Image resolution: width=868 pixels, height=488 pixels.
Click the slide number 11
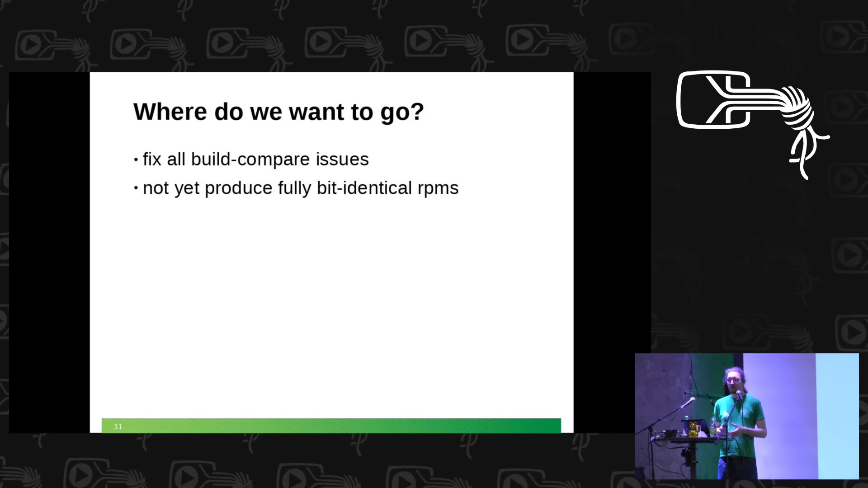tap(118, 427)
